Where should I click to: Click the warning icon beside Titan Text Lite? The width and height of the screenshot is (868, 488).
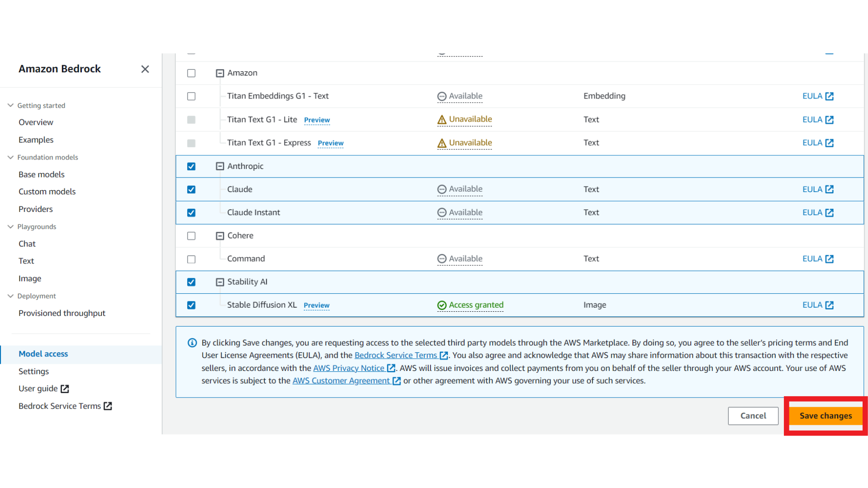click(442, 120)
